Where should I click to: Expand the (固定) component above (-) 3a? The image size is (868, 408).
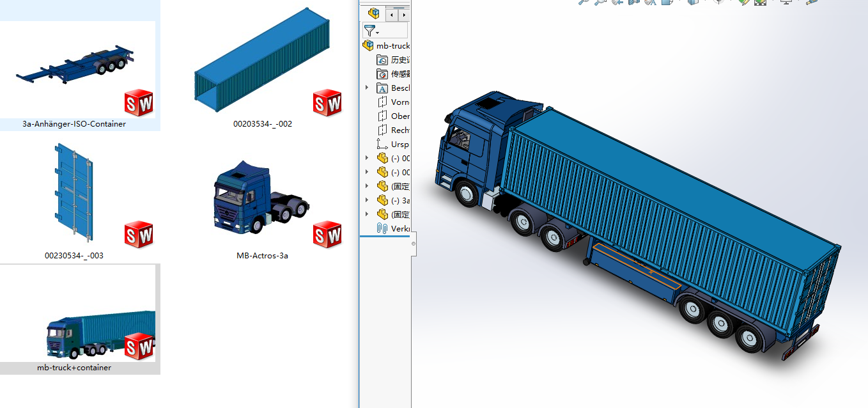(367, 186)
